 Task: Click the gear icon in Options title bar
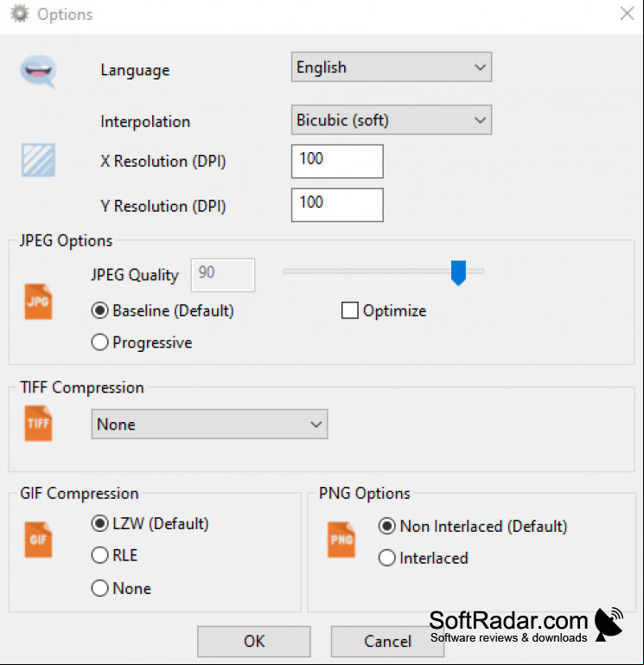click(x=20, y=14)
